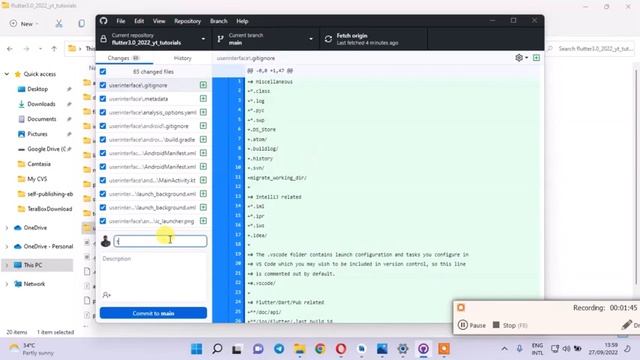Pause the screen recording
The height and width of the screenshot is (360, 640).
472,325
